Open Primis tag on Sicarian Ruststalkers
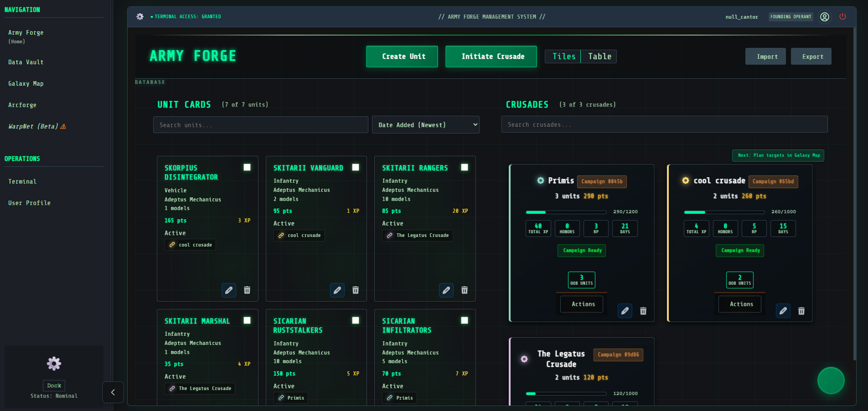This screenshot has width=868, height=411. (291, 398)
